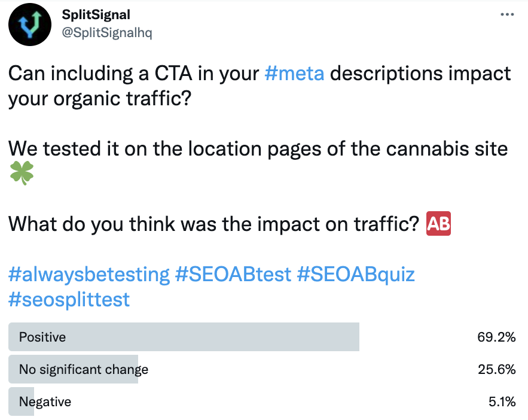Click the tweet question text about CTA
Screen dimensions: 528x420
coord(260,86)
